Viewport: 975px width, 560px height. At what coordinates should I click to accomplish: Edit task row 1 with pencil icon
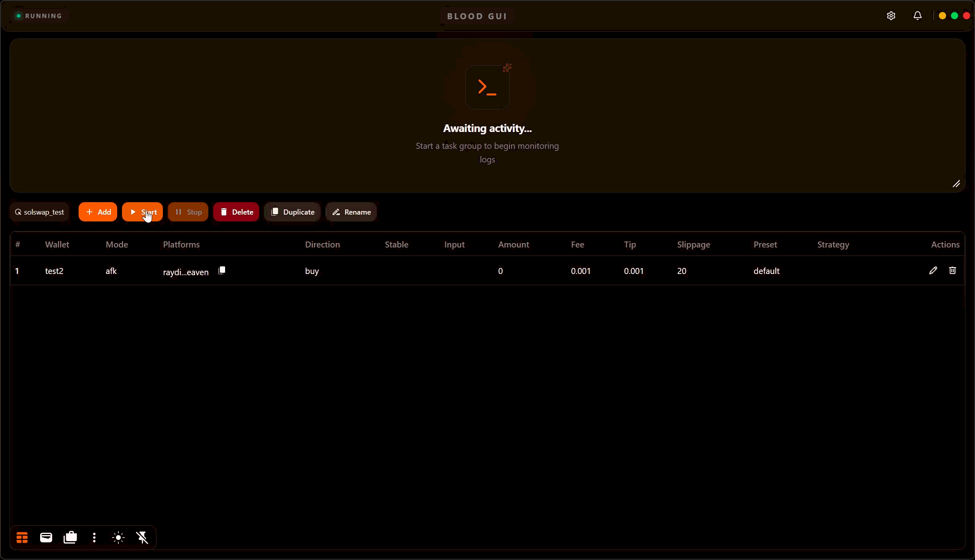[x=933, y=271]
